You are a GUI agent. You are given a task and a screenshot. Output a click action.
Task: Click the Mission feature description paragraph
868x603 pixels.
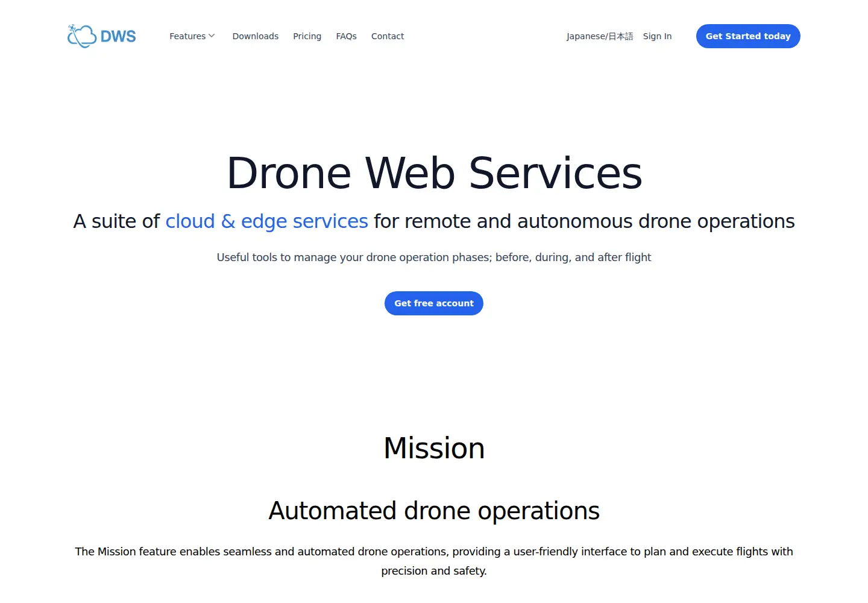434,561
